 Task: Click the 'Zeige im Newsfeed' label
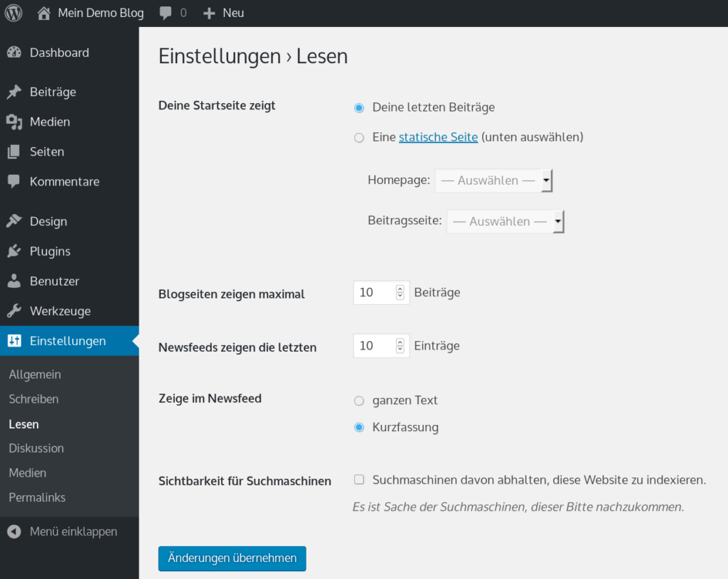[210, 399]
